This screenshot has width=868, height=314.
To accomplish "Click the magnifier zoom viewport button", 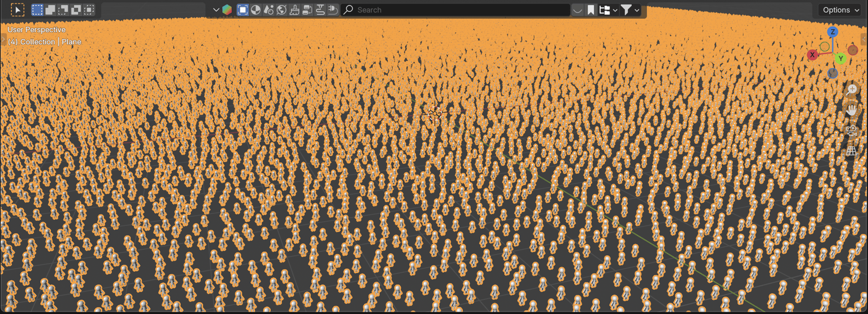I will (852, 89).
